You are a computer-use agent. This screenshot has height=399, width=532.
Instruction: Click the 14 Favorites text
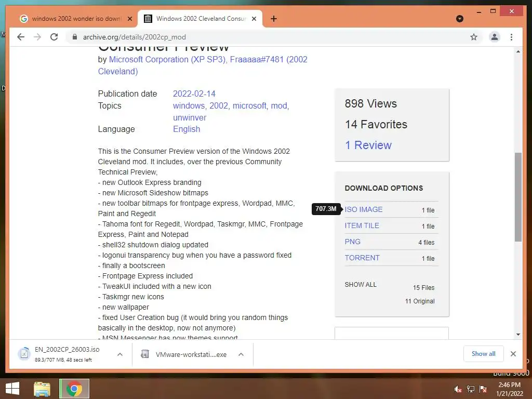click(x=376, y=125)
